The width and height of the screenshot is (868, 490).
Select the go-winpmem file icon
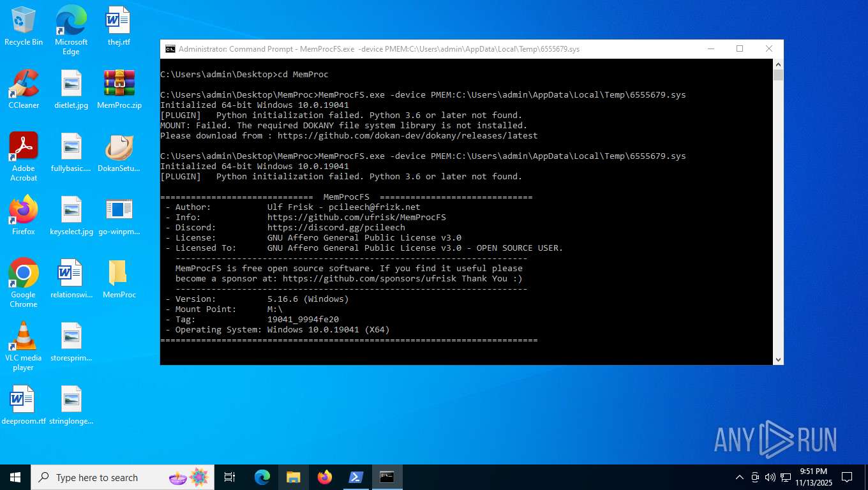click(119, 216)
